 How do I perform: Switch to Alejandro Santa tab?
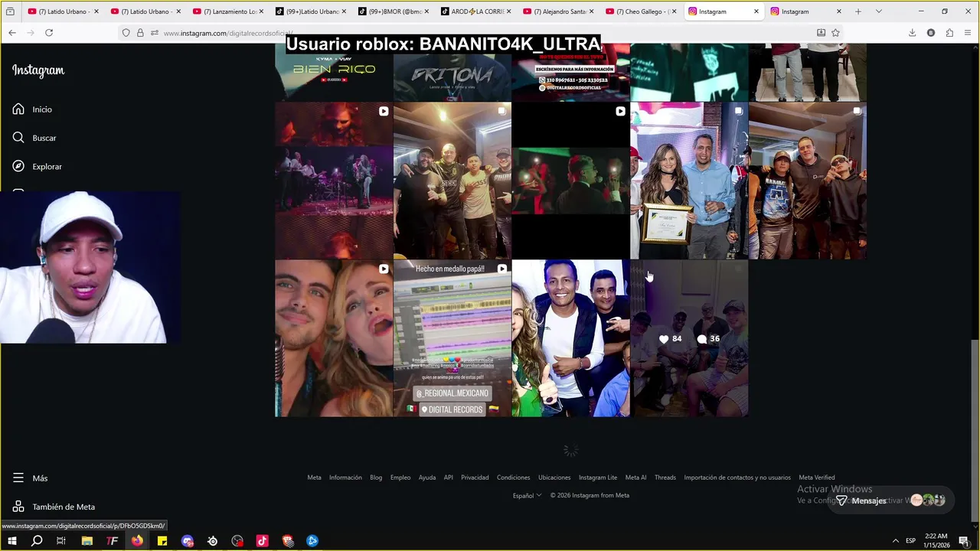[557, 11]
